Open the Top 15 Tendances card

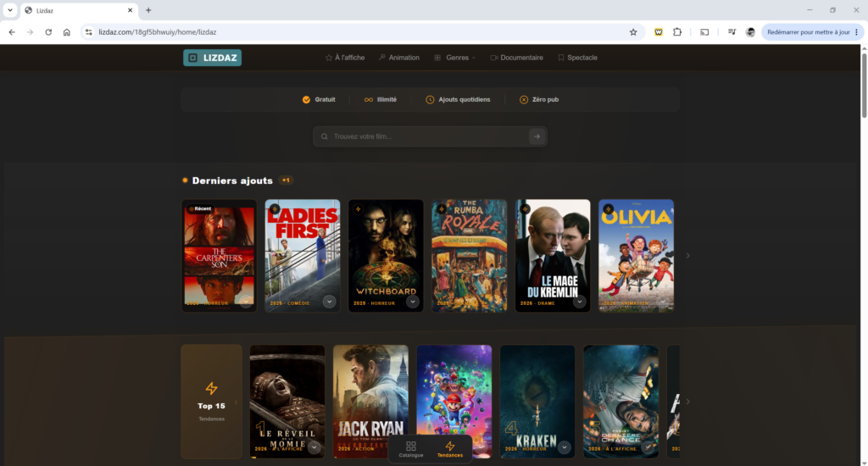coord(211,402)
